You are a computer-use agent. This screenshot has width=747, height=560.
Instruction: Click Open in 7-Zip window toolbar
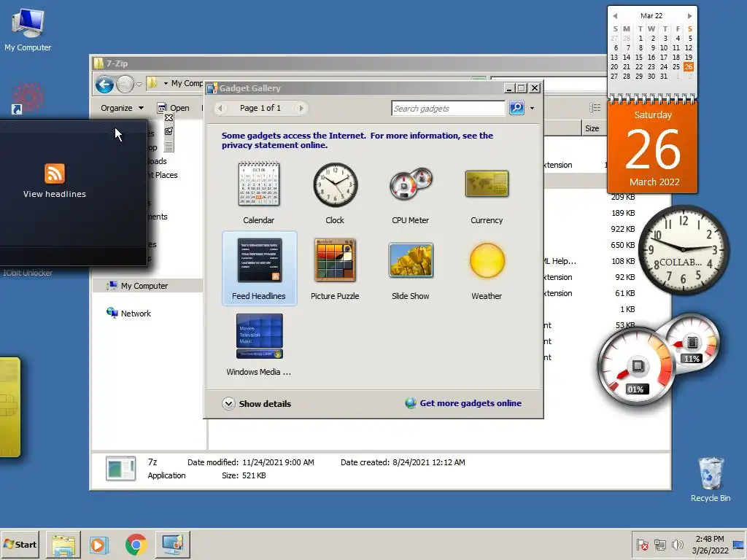(174, 108)
